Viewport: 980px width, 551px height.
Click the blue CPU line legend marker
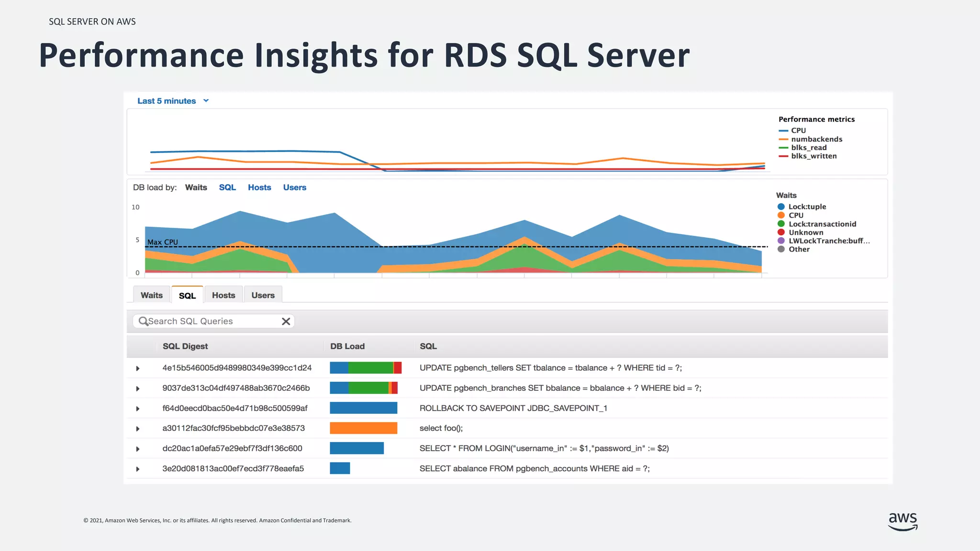pos(783,131)
